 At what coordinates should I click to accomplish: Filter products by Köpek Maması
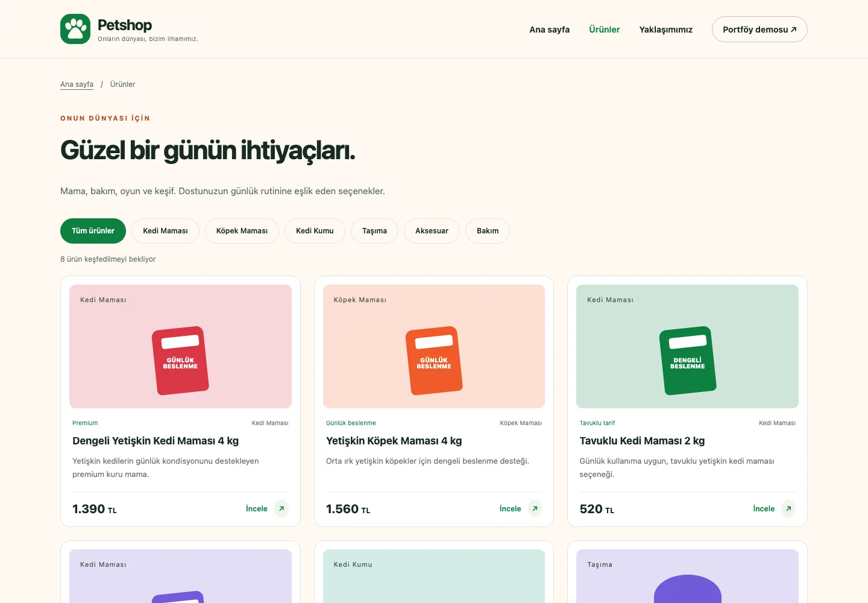(242, 231)
